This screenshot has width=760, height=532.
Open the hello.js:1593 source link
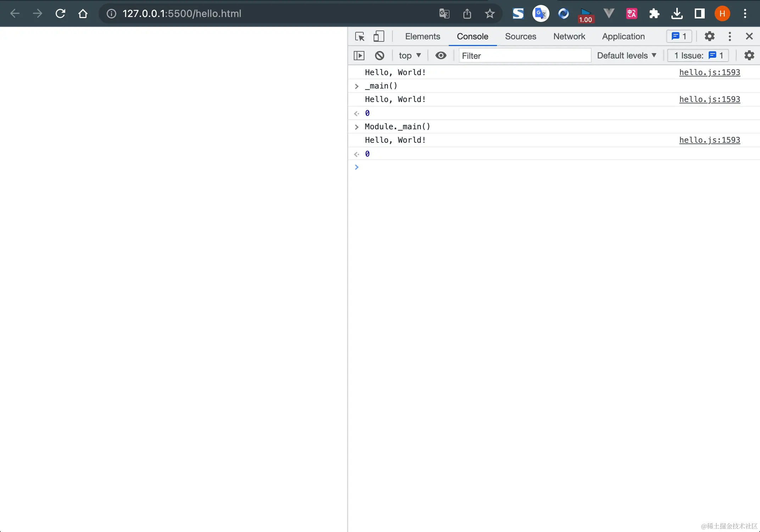pyautogui.click(x=709, y=72)
